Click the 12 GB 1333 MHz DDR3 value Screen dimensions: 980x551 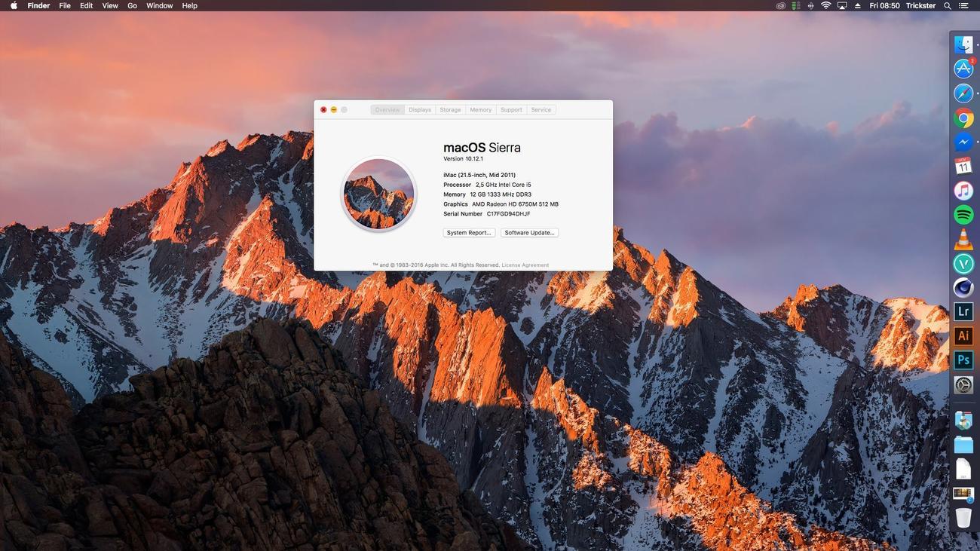[x=501, y=194]
